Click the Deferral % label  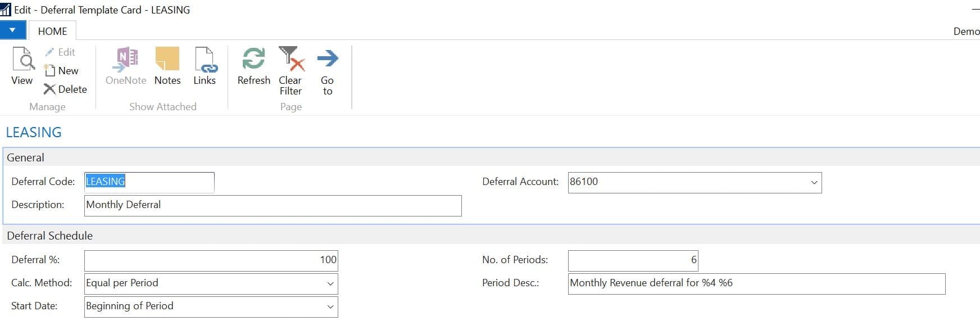pyautogui.click(x=35, y=260)
